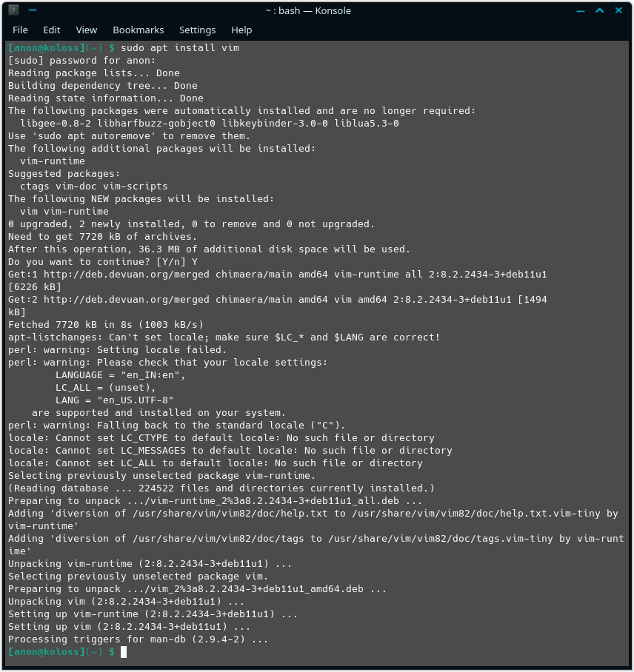Viewport: 634px width, 672px height.
Task: Click the Konsole terminal icon in title bar
Action: [14, 10]
